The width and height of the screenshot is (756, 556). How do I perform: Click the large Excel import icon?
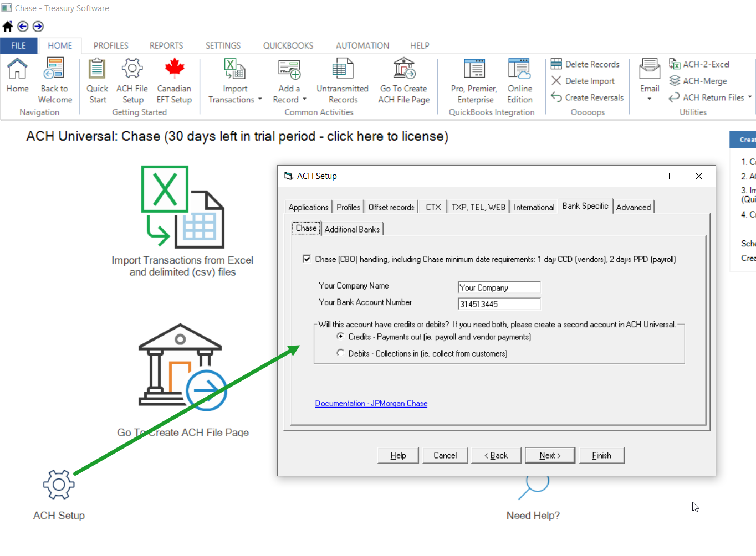coord(183,207)
